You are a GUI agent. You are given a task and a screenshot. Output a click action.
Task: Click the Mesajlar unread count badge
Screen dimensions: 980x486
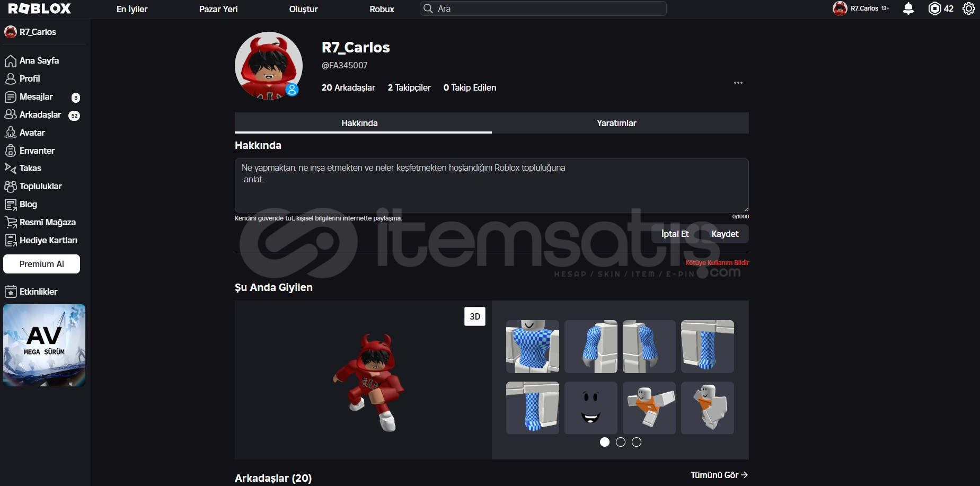click(x=76, y=98)
